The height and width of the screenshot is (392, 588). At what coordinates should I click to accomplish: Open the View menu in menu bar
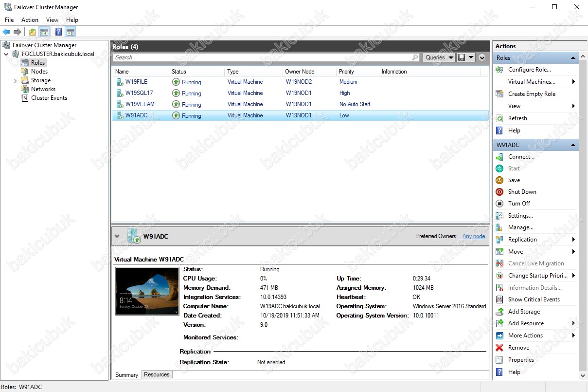click(52, 20)
